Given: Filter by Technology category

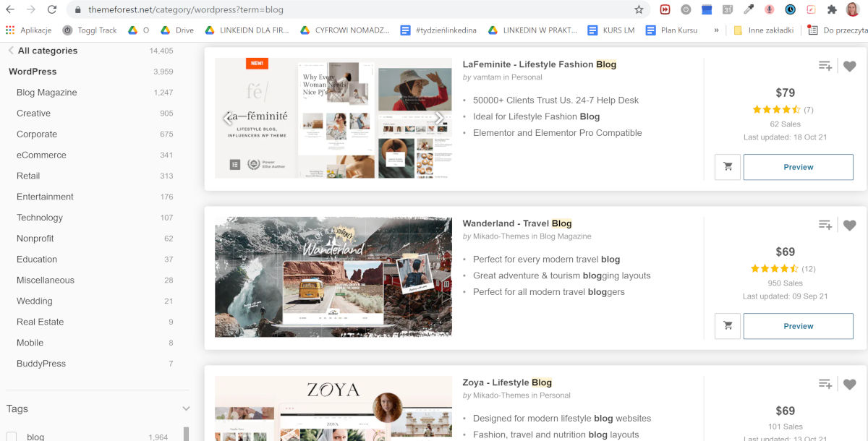Looking at the screenshot, I should (39, 218).
